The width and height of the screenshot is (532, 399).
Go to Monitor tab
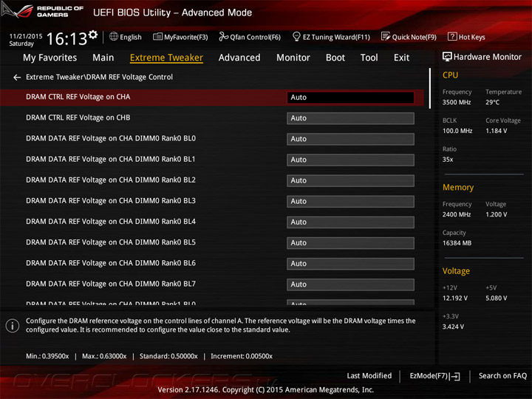(293, 58)
